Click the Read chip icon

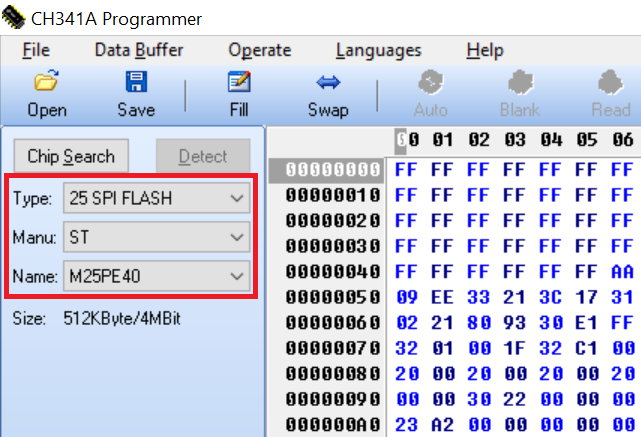[610, 83]
